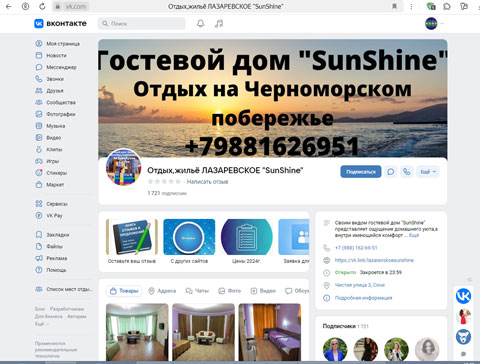Bookmark this page icon in address bar
Image resolution: width=480 pixels, height=364 pixels.
(x=394, y=6)
